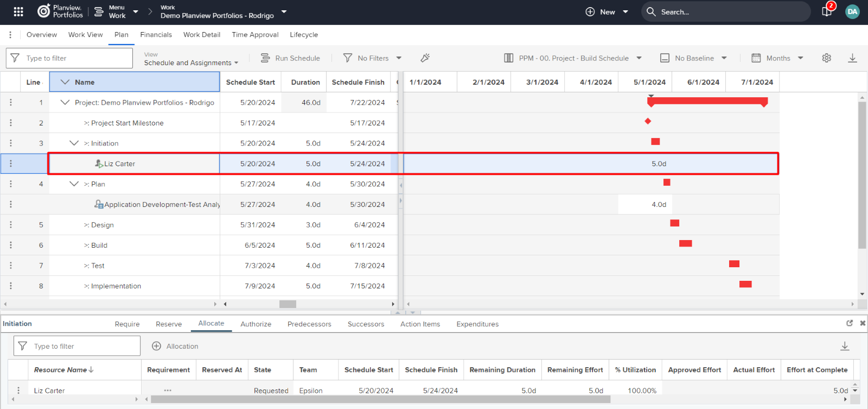Collapse the Initiation task chevron

point(74,143)
